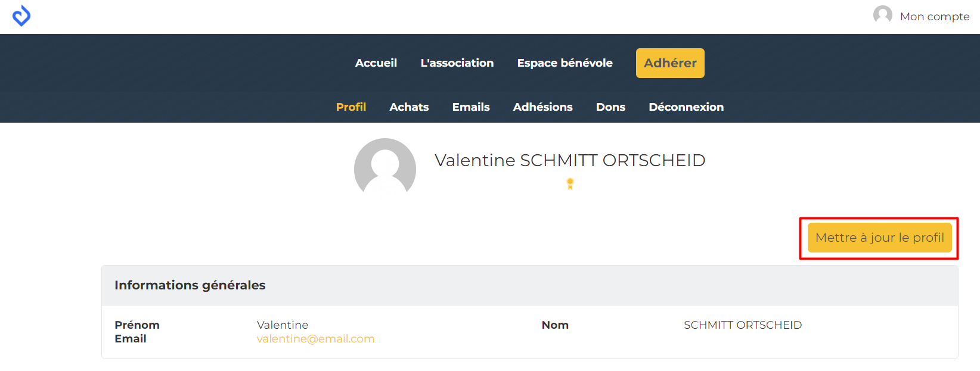Image resolution: width=980 pixels, height=371 pixels.
Task: View the Adhésions tab
Action: pos(543,107)
